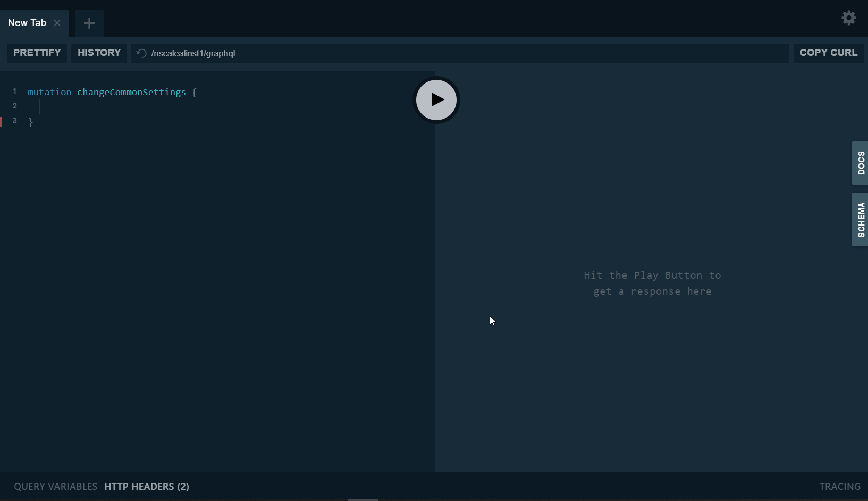
Task: Select the changeCommonSettings mutation name
Action: [131, 92]
